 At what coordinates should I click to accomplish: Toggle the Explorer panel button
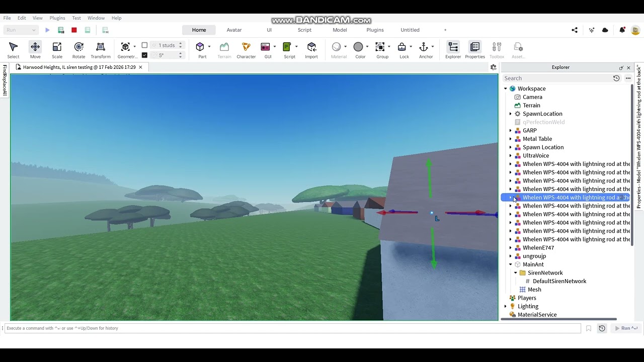click(x=453, y=50)
